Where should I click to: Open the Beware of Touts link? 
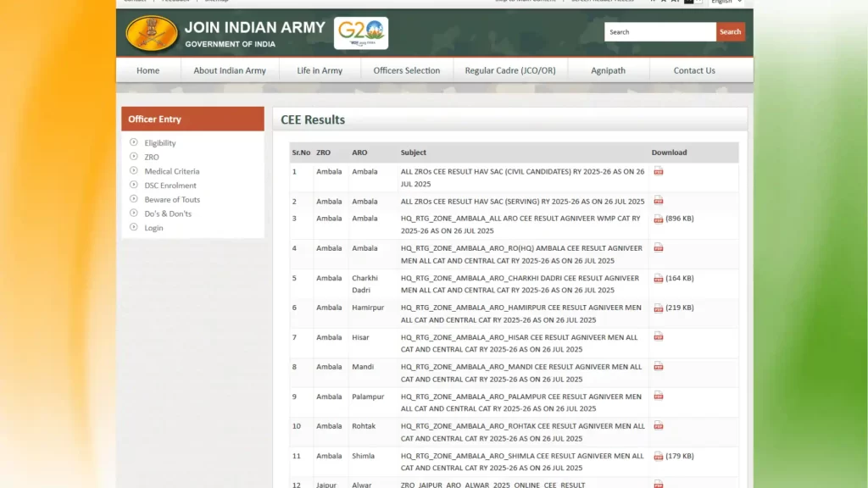point(172,200)
